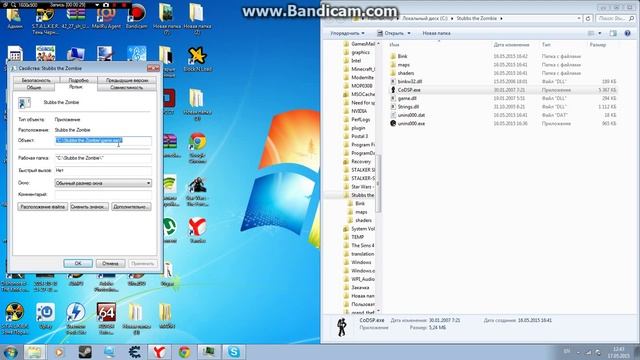Select the Minecraft folder in the navigation tree

(360, 69)
